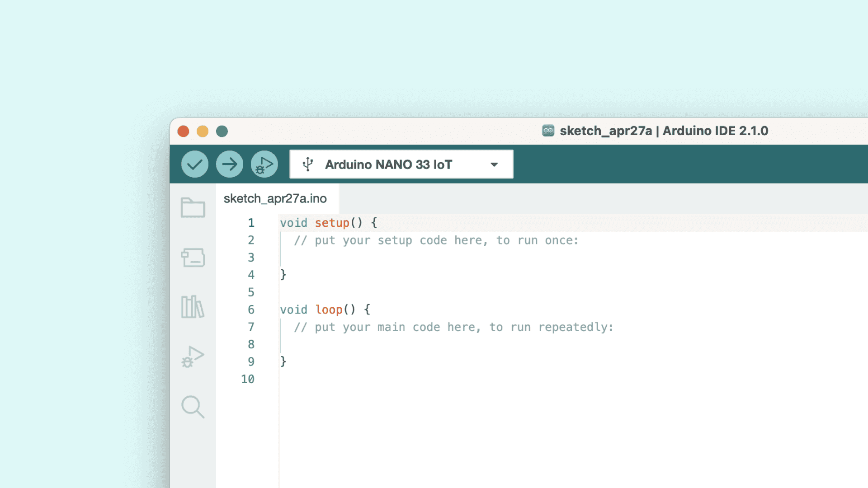This screenshot has height=488, width=868.
Task: Open the Library Manager sidebar
Action: [x=193, y=307]
